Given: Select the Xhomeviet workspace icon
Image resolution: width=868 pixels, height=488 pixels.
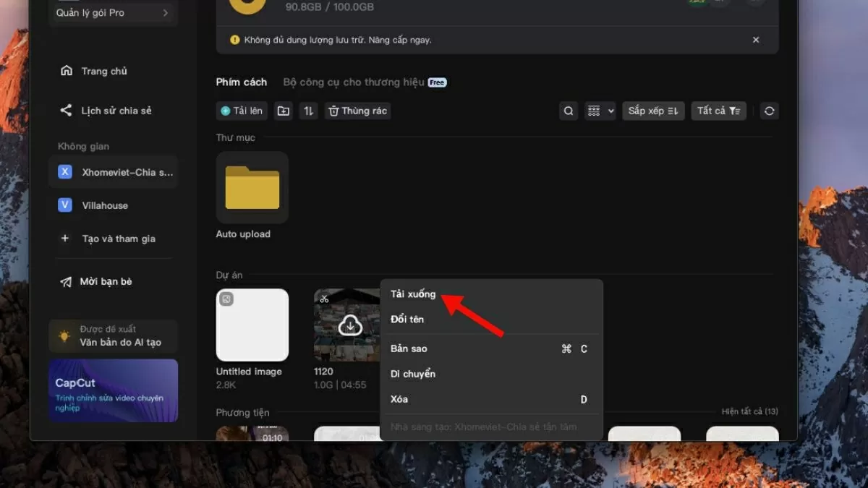Looking at the screenshot, I should (x=65, y=171).
